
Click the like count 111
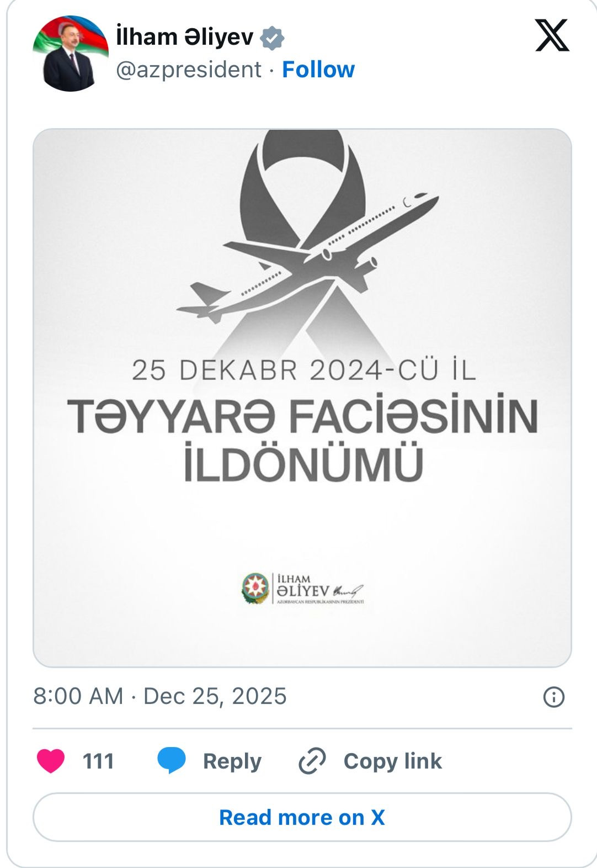[x=98, y=761]
